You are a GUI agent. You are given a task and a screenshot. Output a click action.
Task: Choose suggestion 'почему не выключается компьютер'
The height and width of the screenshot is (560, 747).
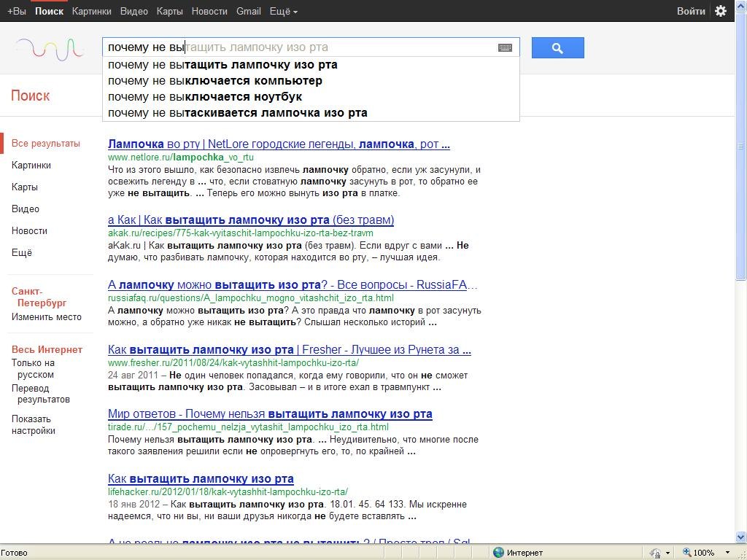pyautogui.click(x=214, y=80)
